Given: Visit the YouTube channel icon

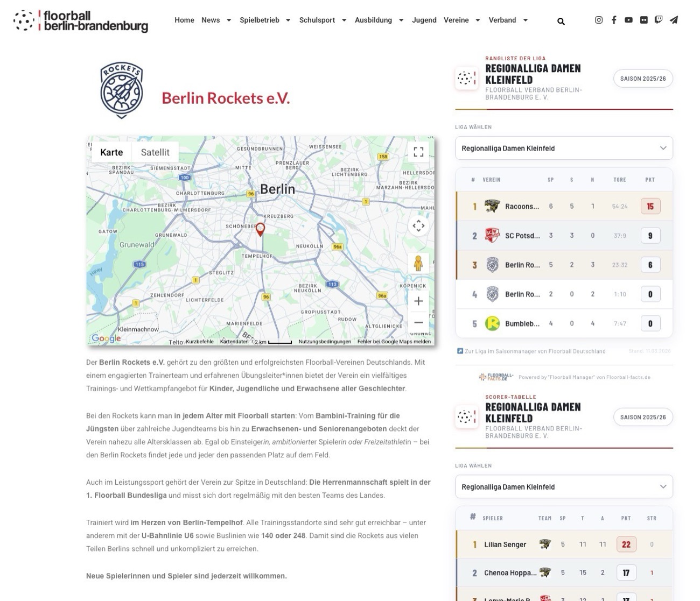Looking at the screenshot, I should tap(628, 20).
